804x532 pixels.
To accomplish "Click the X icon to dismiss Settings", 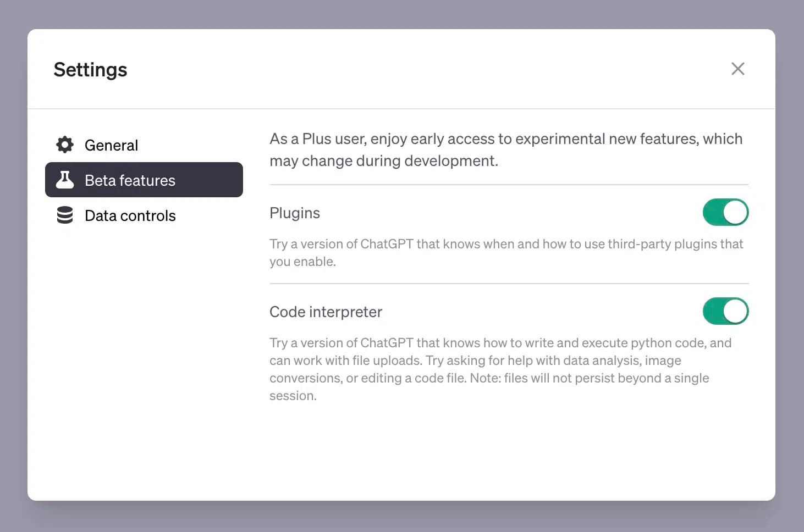I will pyautogui.click(x=737, y=69).
